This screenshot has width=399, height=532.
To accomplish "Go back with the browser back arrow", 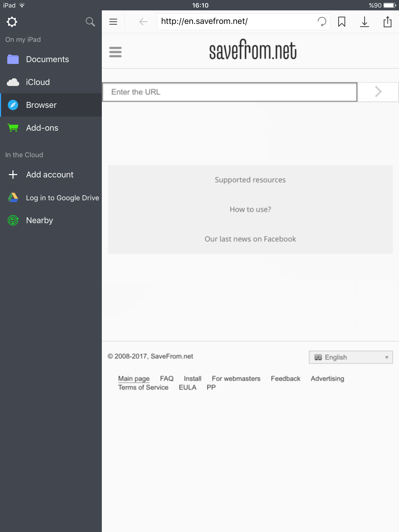I will click(x=143, y=22).
